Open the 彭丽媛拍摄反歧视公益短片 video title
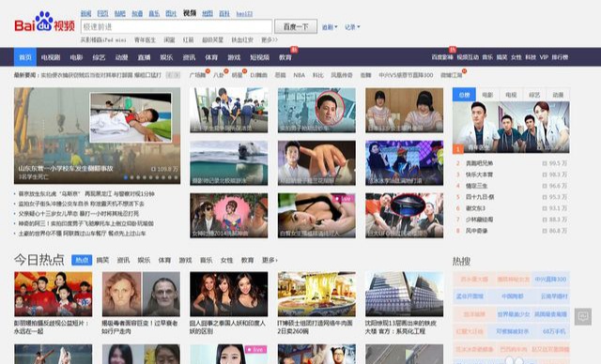Image resolution: width=601 pixels, height=364 pixels. (x=52, y=327)
